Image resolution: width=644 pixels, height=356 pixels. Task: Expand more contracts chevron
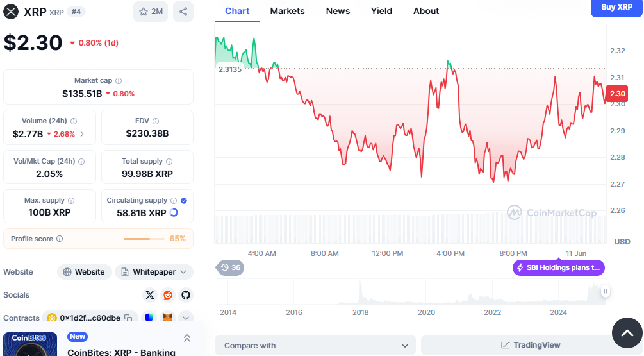click(x=186, y=318)
